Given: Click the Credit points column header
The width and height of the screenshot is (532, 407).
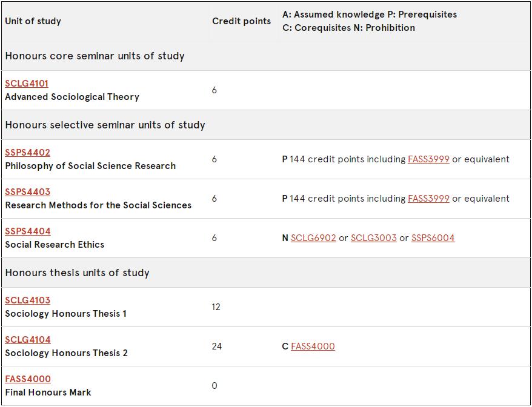Looking at the screenshot, I should click(x=242, y=21).
